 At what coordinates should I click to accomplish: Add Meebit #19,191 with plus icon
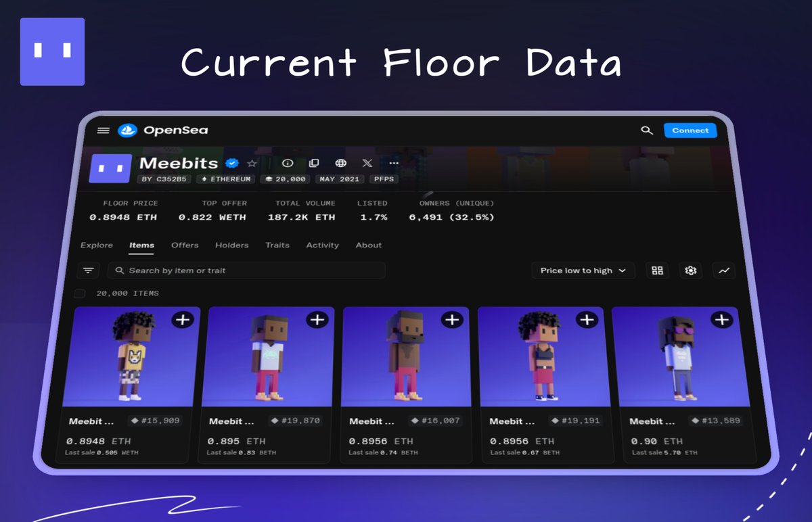587,319
